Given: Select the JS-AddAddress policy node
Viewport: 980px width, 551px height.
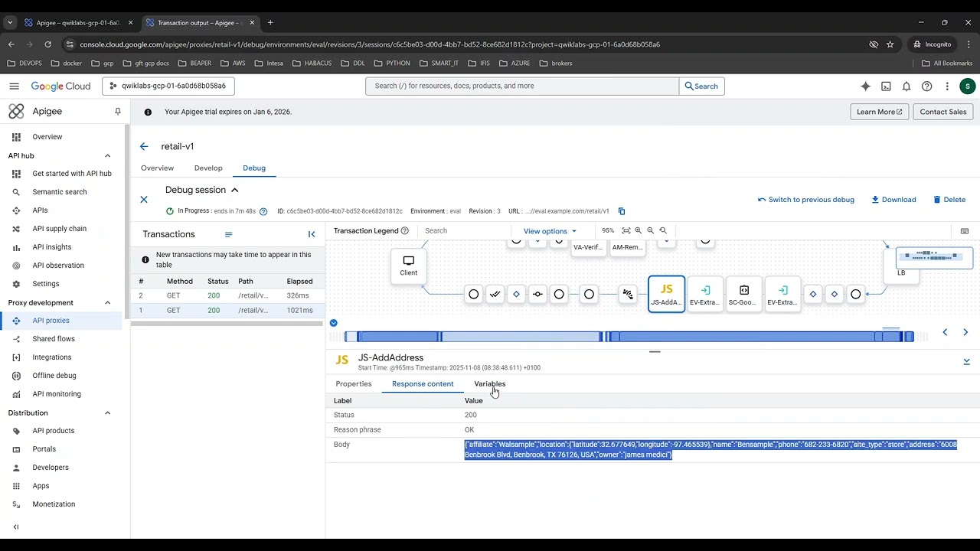Looking at the screenshot, I should point(666,295).
